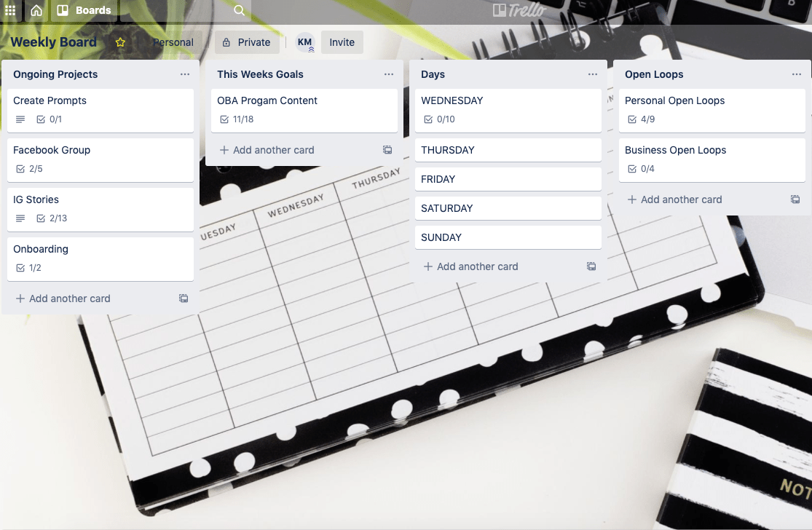
Task: Open the Business Open Loops card
Action: (712, 160)
